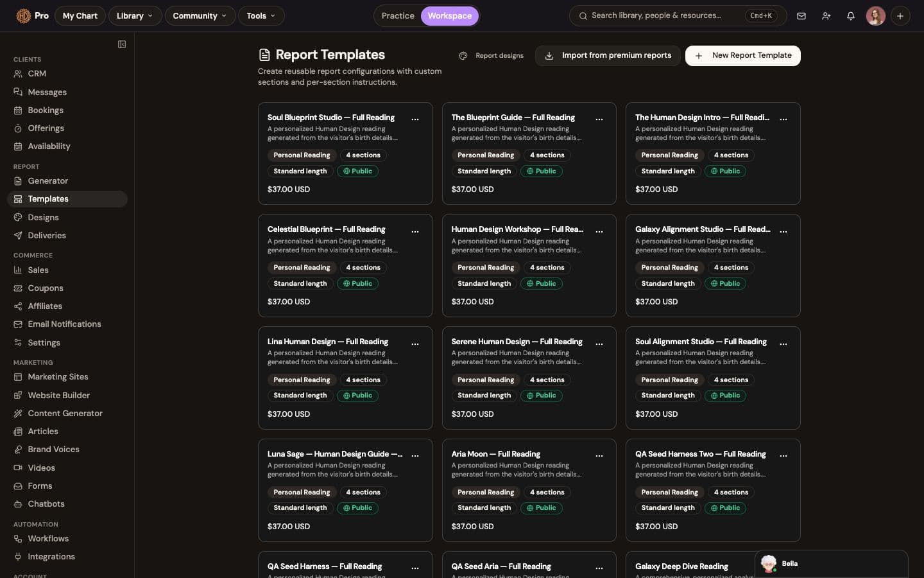Open Articles in sidebar
Image resolution: width=924 pixels, height=578 pixels.
(67, 432)
